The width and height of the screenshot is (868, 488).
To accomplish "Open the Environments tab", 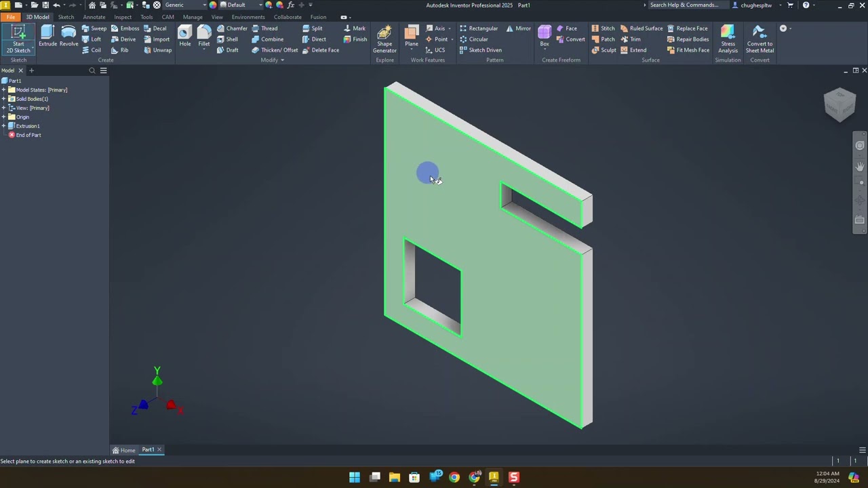I will (x=248, y=17).
